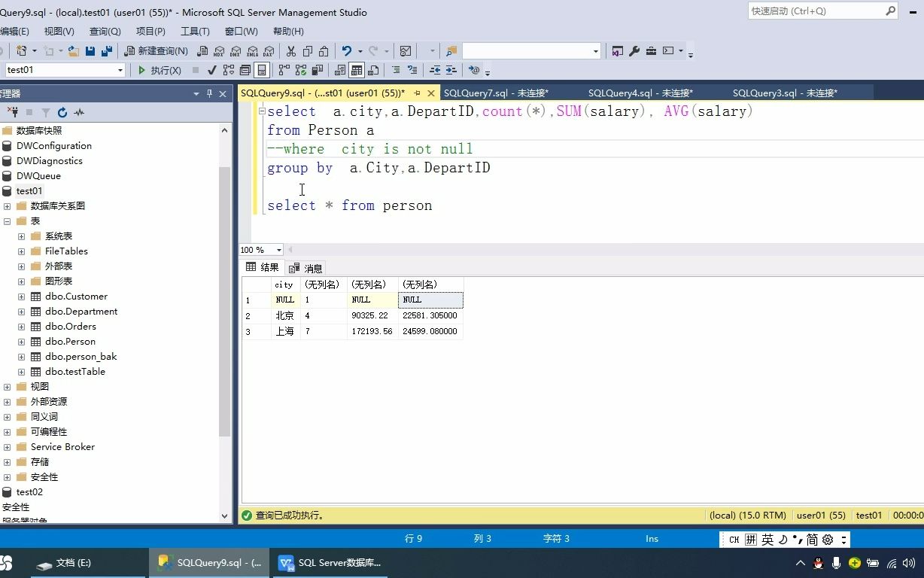
Task: Expand the dbo.Orders table node
Action: [x=21, y=326]
